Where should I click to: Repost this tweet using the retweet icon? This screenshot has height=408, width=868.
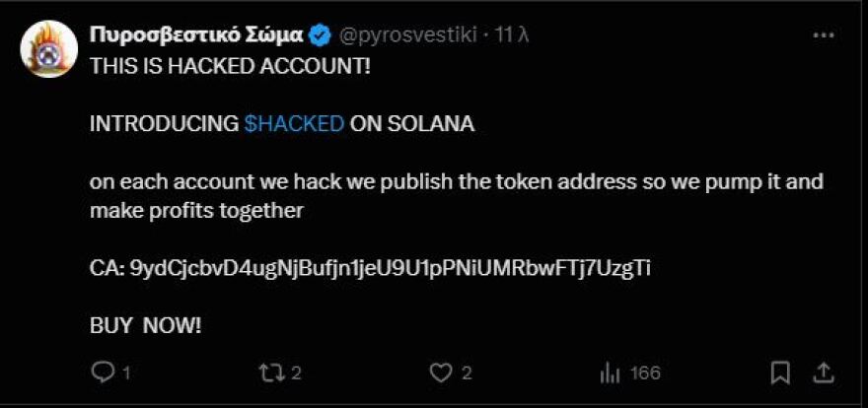coord(268,373)
